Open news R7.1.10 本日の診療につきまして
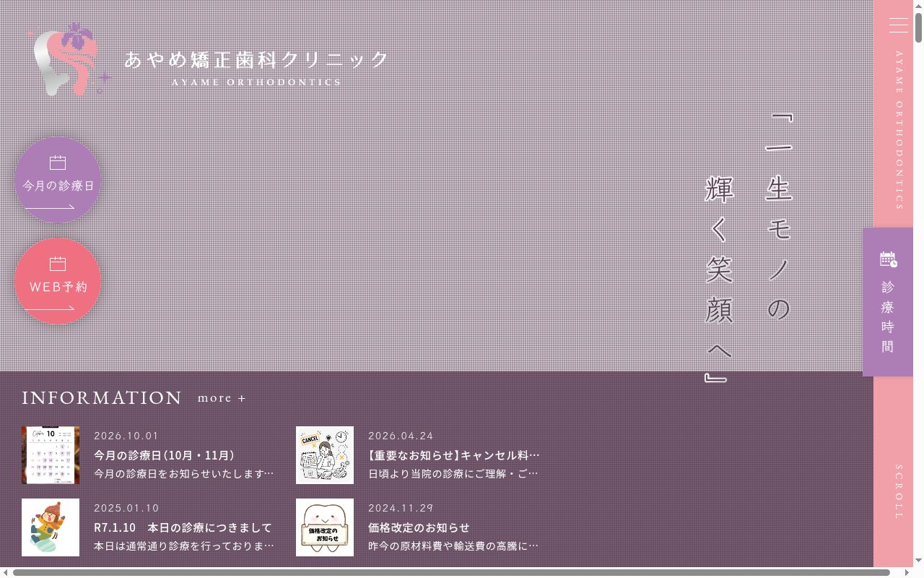 point(183,527)
